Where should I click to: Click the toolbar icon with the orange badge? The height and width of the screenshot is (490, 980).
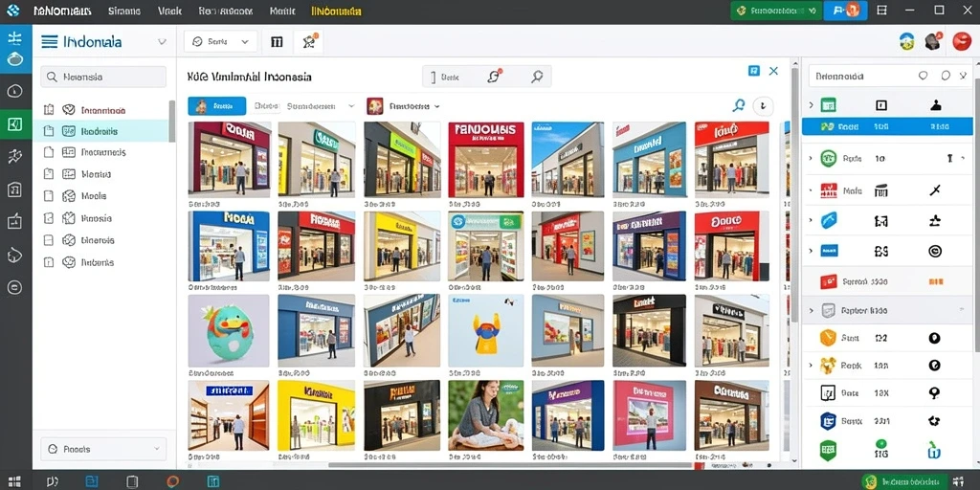309,42
